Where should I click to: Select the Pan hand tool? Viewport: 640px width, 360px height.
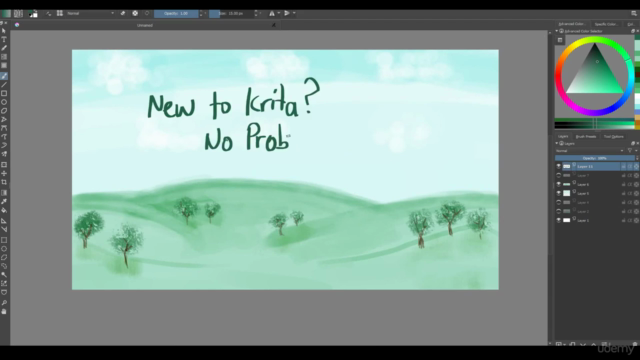click(4, 311)
